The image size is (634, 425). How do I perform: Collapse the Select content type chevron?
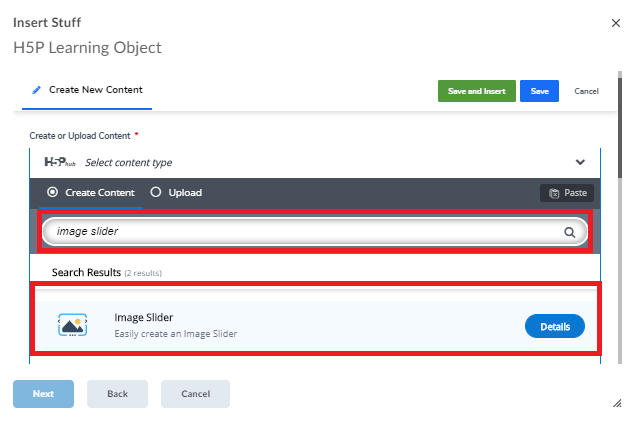point(580,162)
